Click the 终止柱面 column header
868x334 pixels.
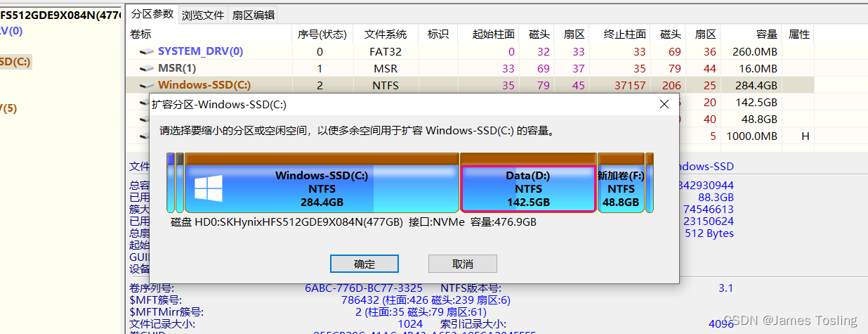pos(625,34)
